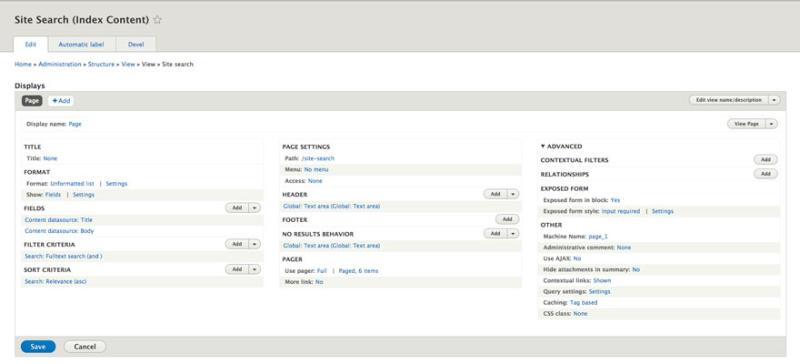This screenshot has width=800, height=364.
Task: Change Show Fields option
Action: (53, 195)
